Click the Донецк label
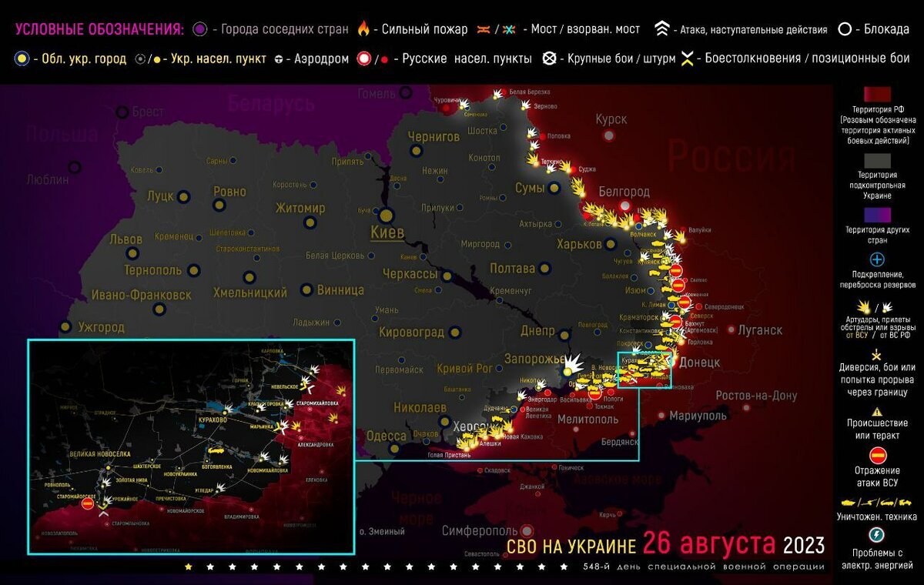 click(699, 362)
